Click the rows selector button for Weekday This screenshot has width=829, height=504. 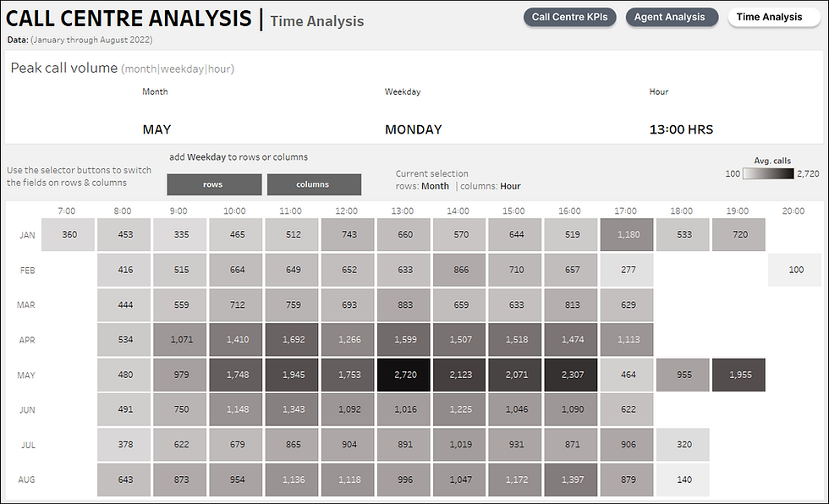tap(214, 184)
